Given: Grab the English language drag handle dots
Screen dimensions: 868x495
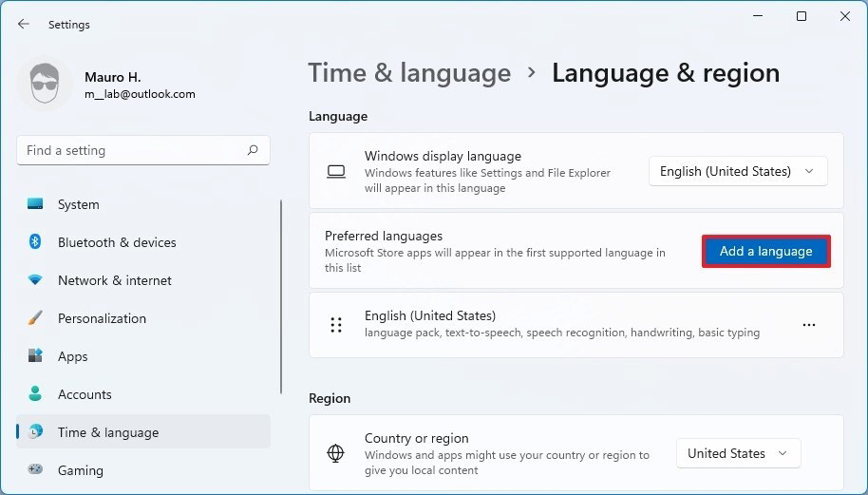Looking at the screenshot, I should [x=336, y=325].
